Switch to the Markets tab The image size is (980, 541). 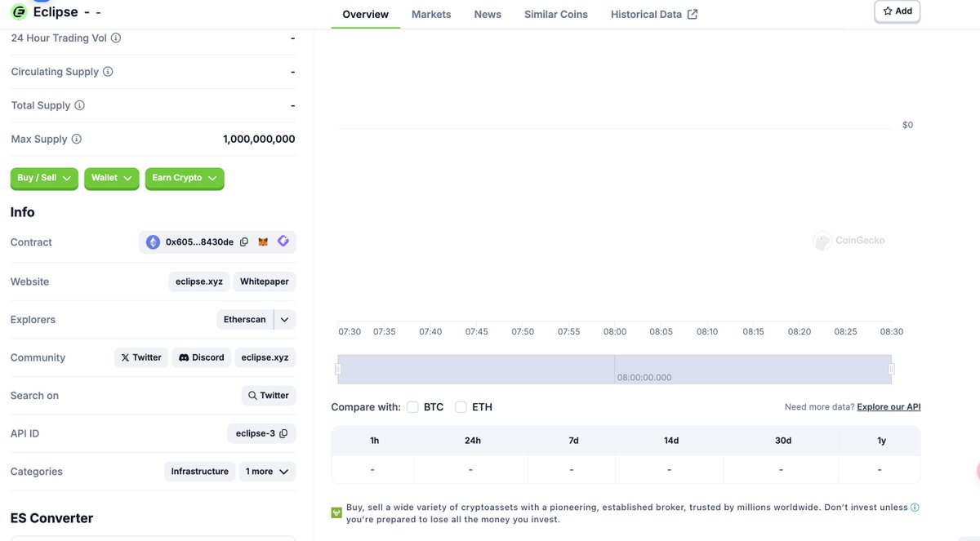click(x=431, y=15)
